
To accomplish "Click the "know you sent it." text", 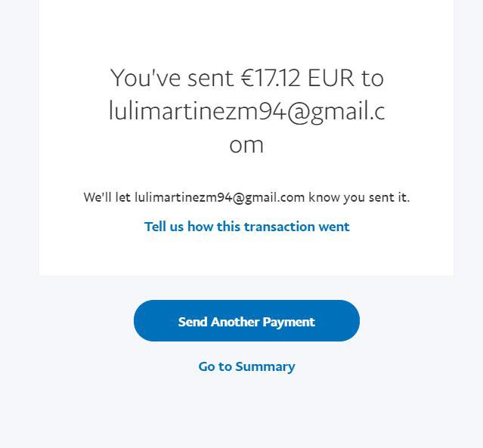I will tap(359, 197).
